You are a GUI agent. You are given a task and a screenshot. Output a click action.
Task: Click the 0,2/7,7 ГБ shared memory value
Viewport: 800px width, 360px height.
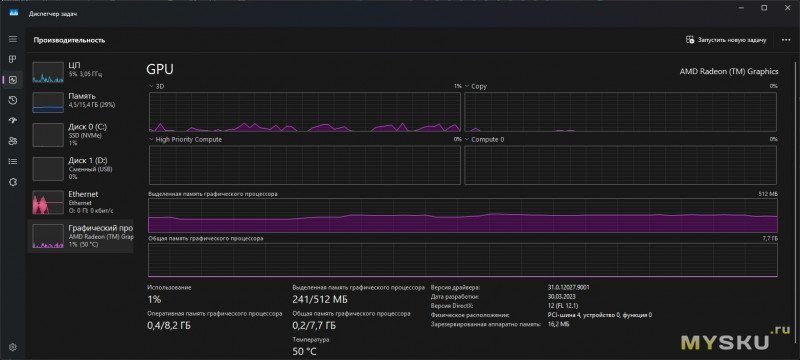click(x=314, y=325)
